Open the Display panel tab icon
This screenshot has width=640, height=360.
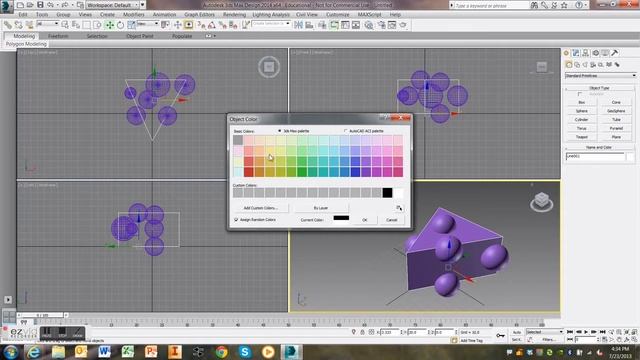click(605, 53)
